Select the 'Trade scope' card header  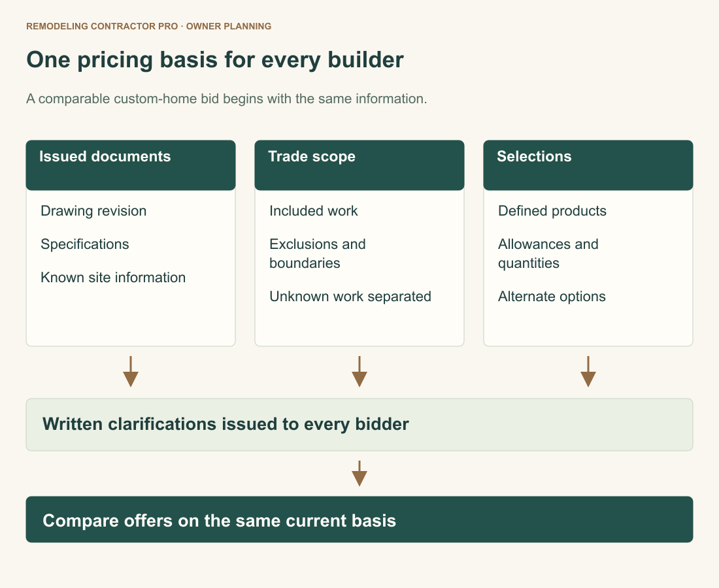point(359,165)
